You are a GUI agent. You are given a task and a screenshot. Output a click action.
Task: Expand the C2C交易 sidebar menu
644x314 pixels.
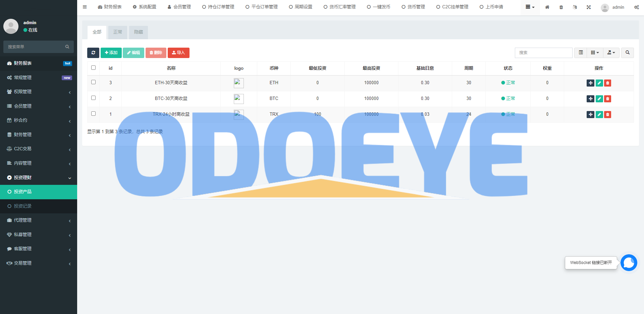[39, 149]
